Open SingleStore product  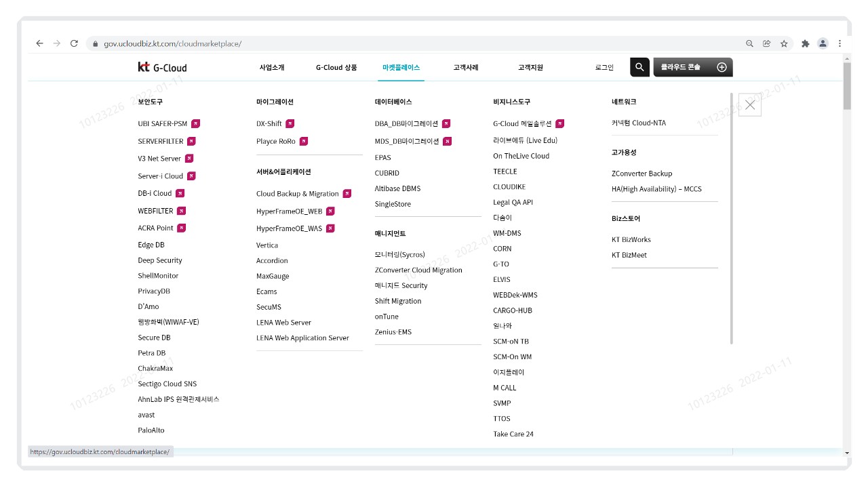click(x=393, y=204)
